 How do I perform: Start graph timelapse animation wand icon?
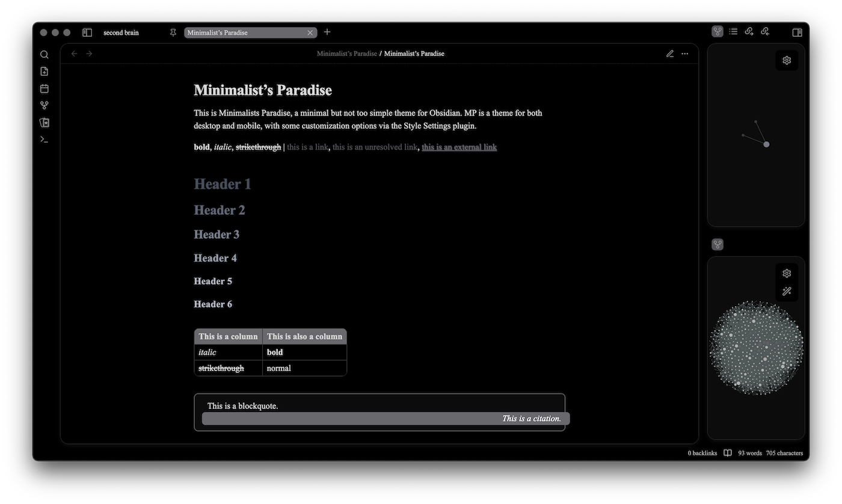787,291
